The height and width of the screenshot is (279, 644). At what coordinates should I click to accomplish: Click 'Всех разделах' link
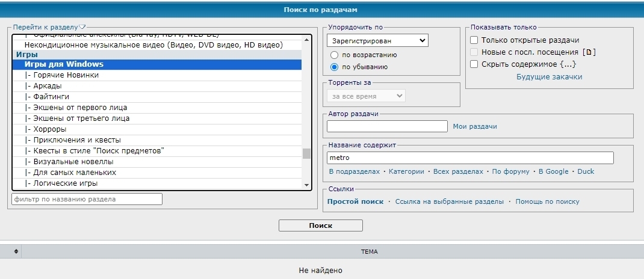458,171
